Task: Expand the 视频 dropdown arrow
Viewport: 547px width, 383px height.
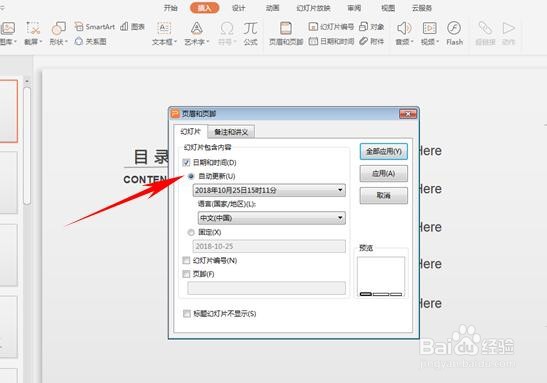Action: tap(437, 42)
